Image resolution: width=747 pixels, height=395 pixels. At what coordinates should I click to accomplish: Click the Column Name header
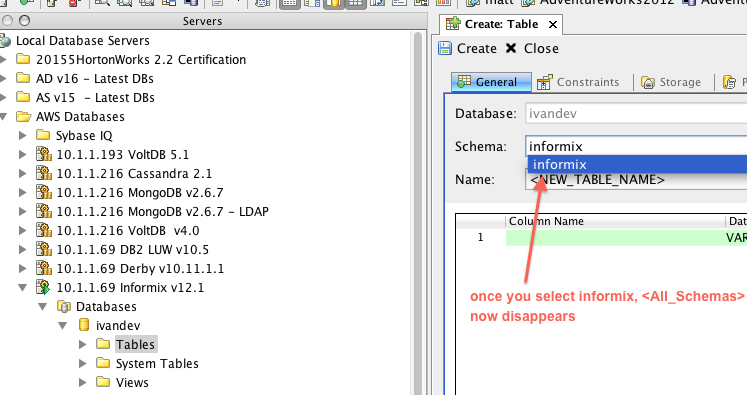616,221
